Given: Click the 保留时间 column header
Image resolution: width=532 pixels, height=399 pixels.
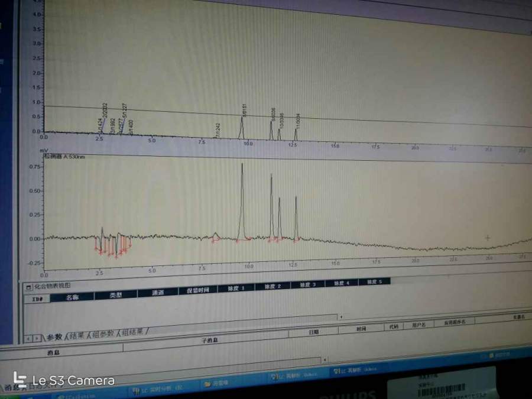Looking at the screenshot, I should (x=198, y=290).
